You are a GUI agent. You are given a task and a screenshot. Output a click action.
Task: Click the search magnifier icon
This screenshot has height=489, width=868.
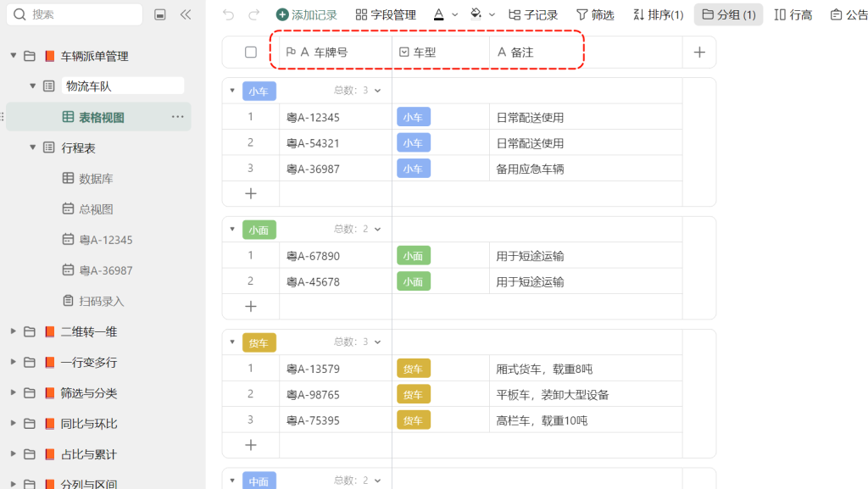click(x=20, y=14)
